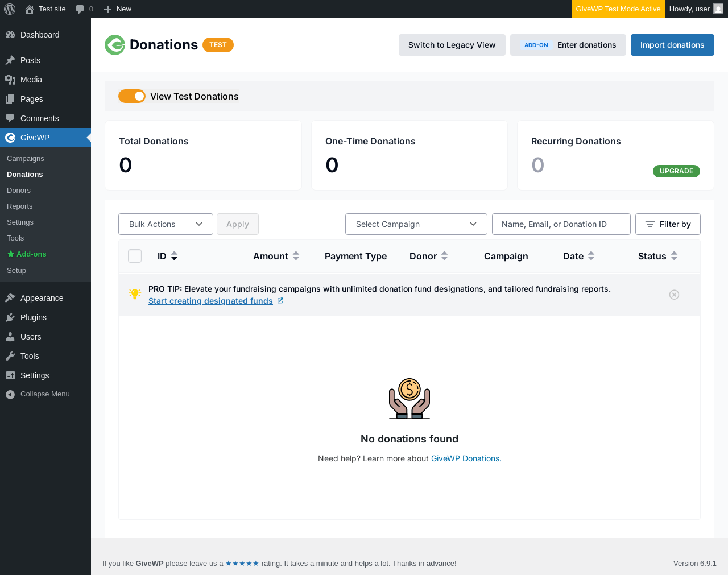Open the Select Campaign dropdown
Viewport: 728px width, 575px height.
416,224
